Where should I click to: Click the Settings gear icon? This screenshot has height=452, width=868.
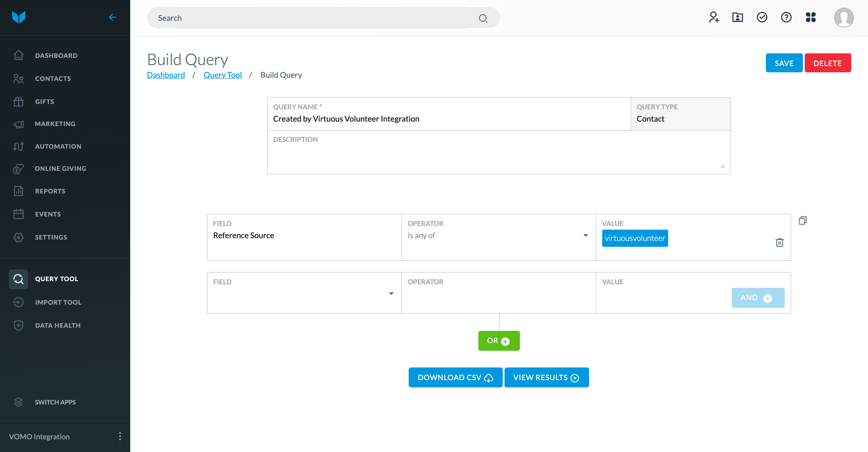point(19,237)
